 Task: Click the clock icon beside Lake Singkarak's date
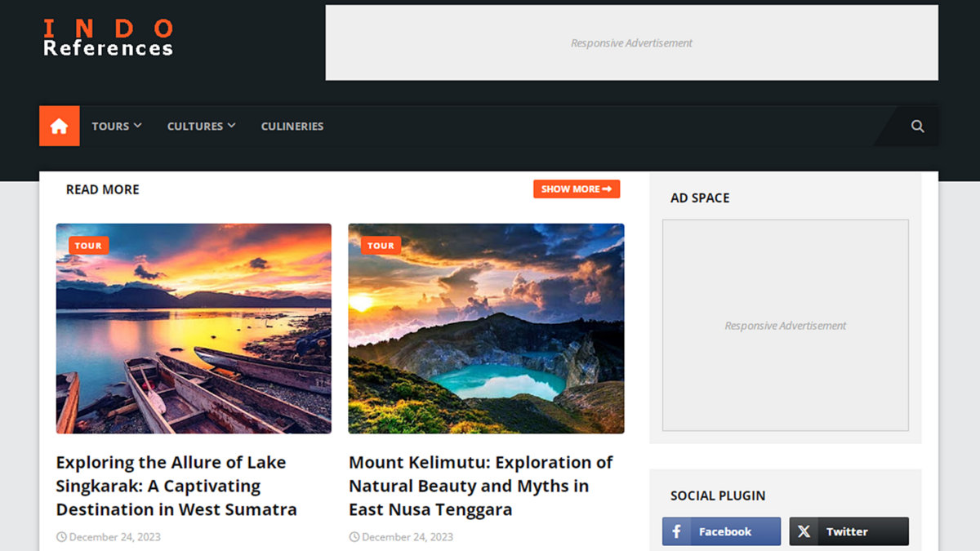[60, 536]
